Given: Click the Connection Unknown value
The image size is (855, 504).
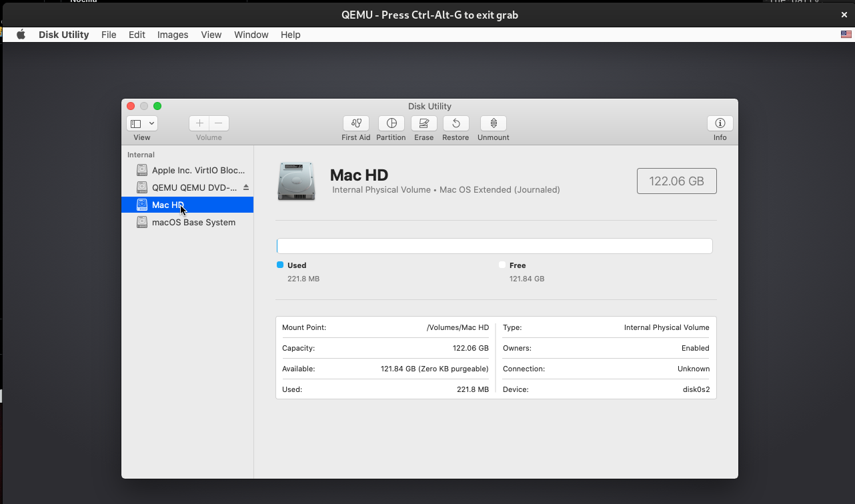Looking at the screenshot, I should pyautogui.click(x=694, y=369).
